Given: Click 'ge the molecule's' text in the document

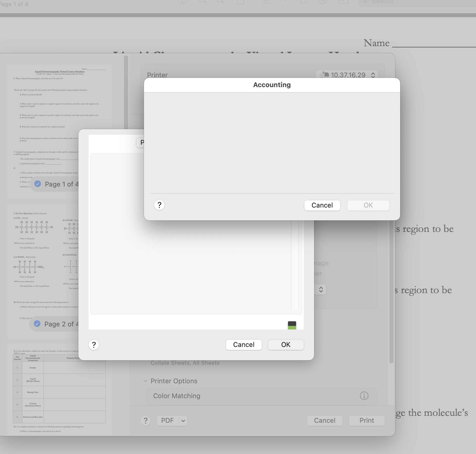Looking at the screenshot, I should click(x=432, y=413).
